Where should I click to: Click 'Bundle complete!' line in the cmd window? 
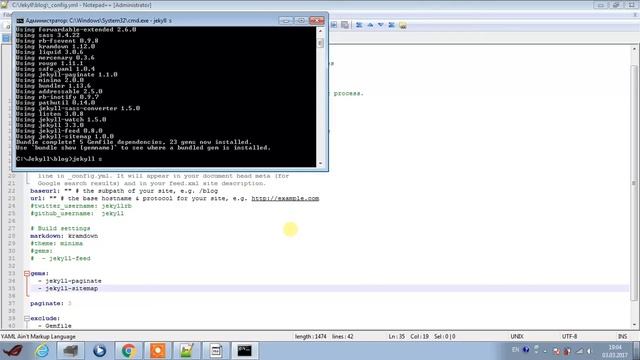click(134, 142)
